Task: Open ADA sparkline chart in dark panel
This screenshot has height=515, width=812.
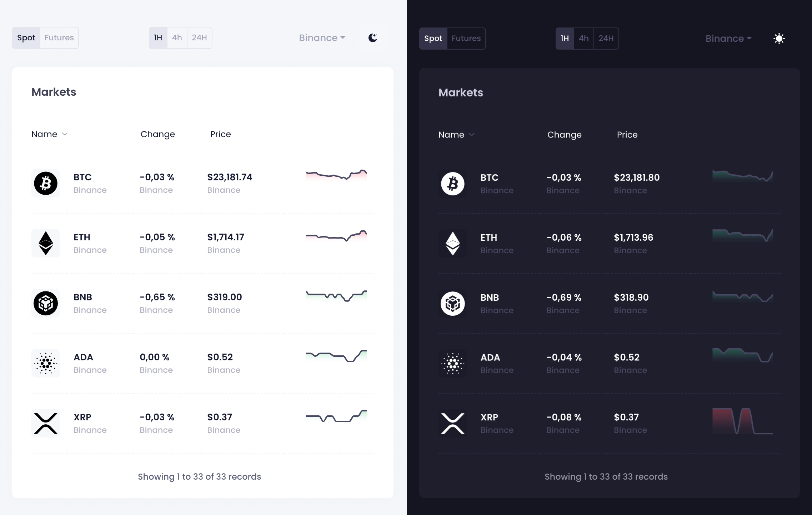Action: pos(743,355)
